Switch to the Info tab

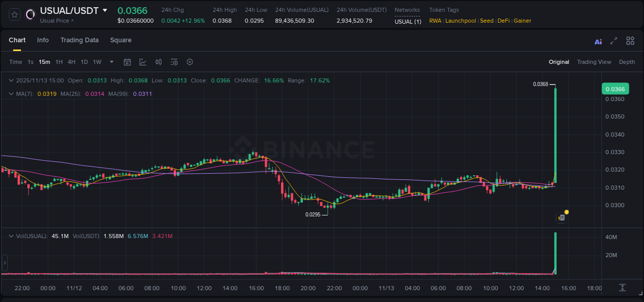tap(43, 40)
